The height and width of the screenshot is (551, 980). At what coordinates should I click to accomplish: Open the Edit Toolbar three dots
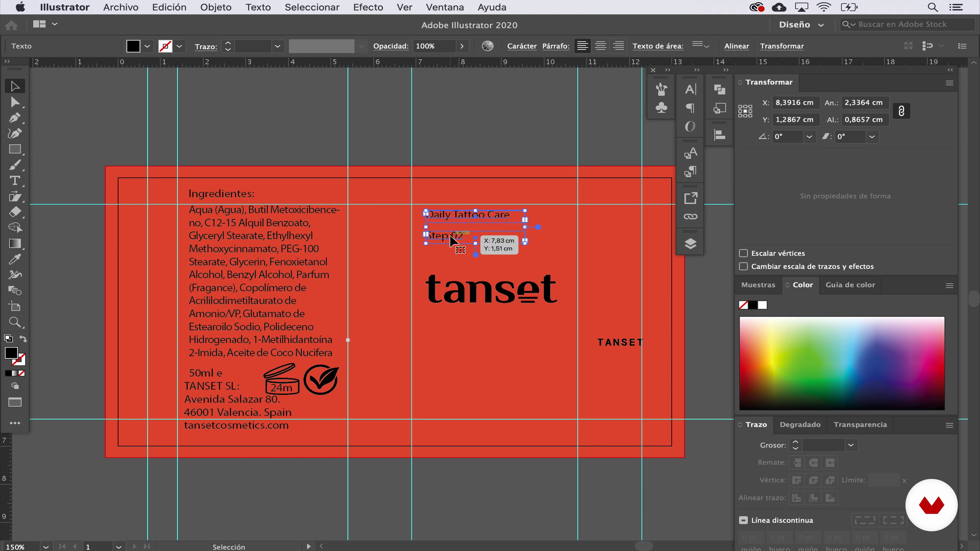15,423
